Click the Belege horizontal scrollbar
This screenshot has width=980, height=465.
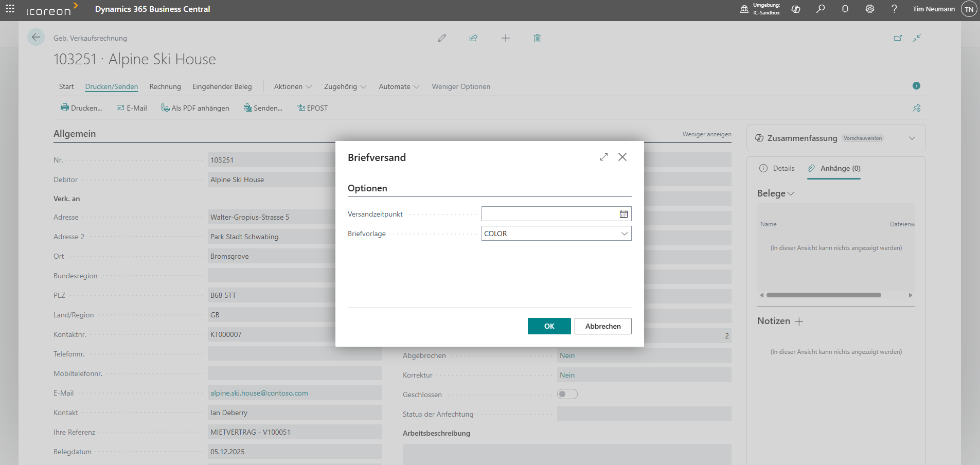point(823,295)
